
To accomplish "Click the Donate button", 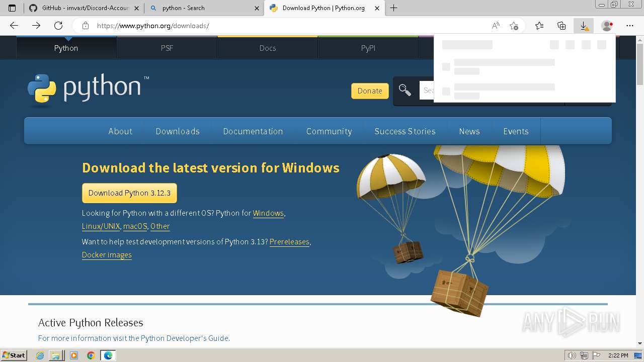I will 370,90.
